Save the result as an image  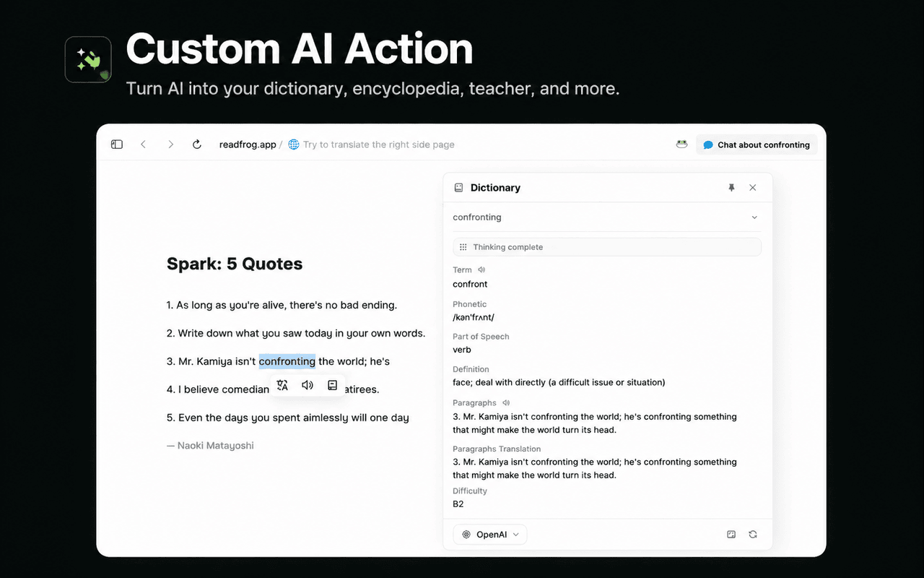pyautogui.click(x=731, y=535)
